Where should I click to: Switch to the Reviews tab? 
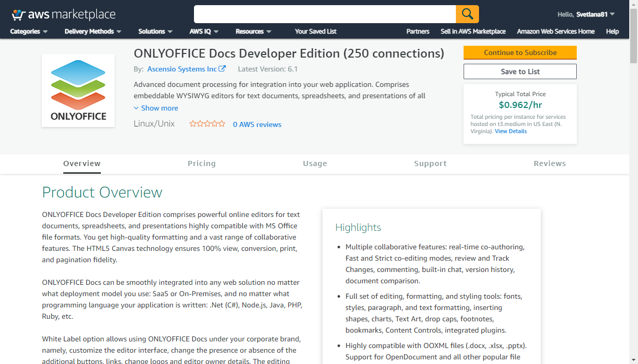(x=550, y=163)
